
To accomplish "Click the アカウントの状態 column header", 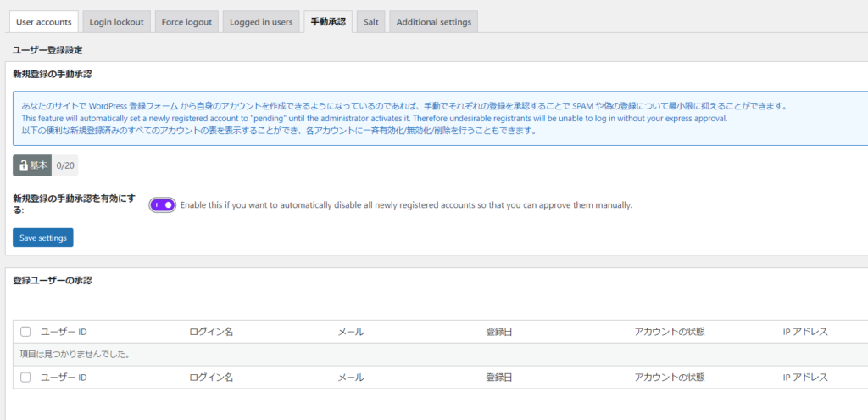I will click(669, 332).
